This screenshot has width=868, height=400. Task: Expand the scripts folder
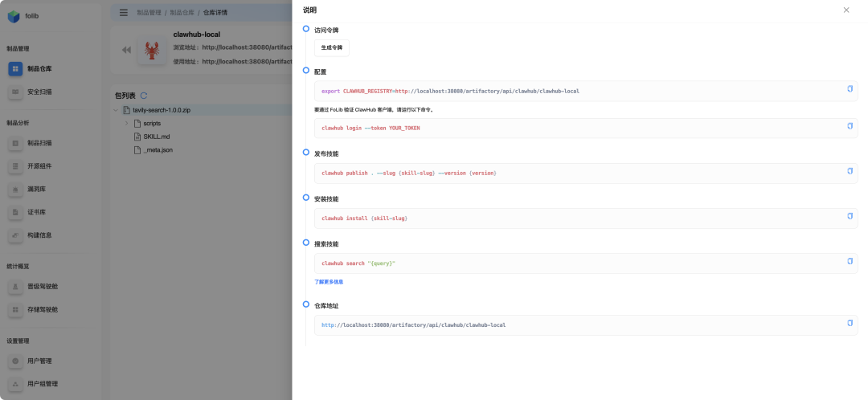tap(126, 124)
